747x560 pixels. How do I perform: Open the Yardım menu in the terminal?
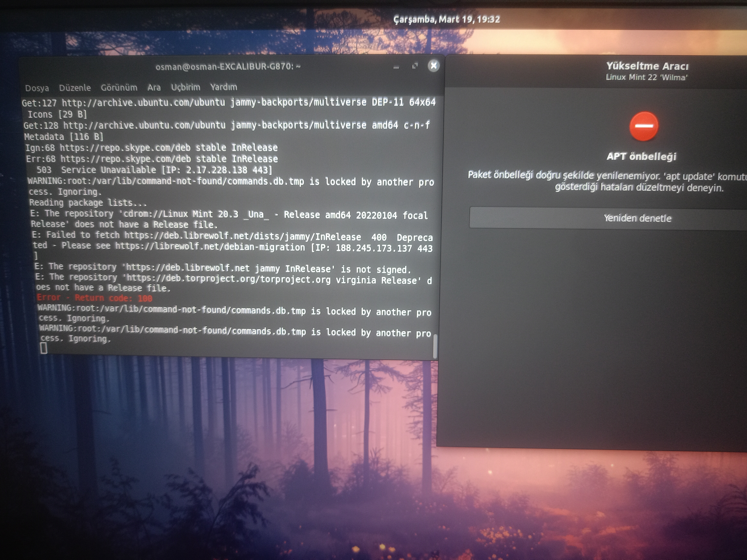(x=224, y=87)
